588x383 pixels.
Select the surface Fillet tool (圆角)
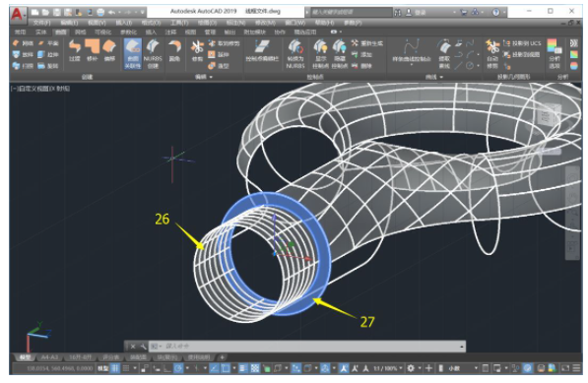[174, 50]
